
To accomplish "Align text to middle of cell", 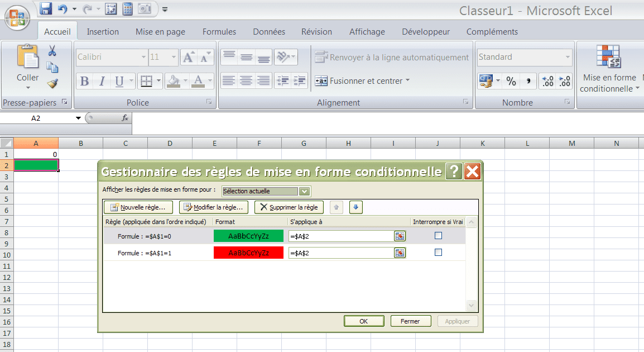I will (x=247, y=57).
